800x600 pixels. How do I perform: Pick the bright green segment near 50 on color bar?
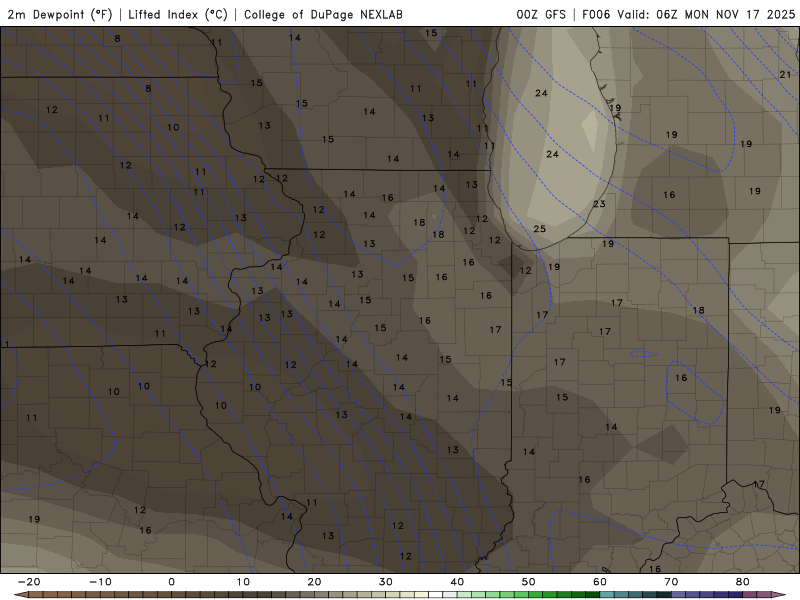pyautogui.click(x=535, y=595)
